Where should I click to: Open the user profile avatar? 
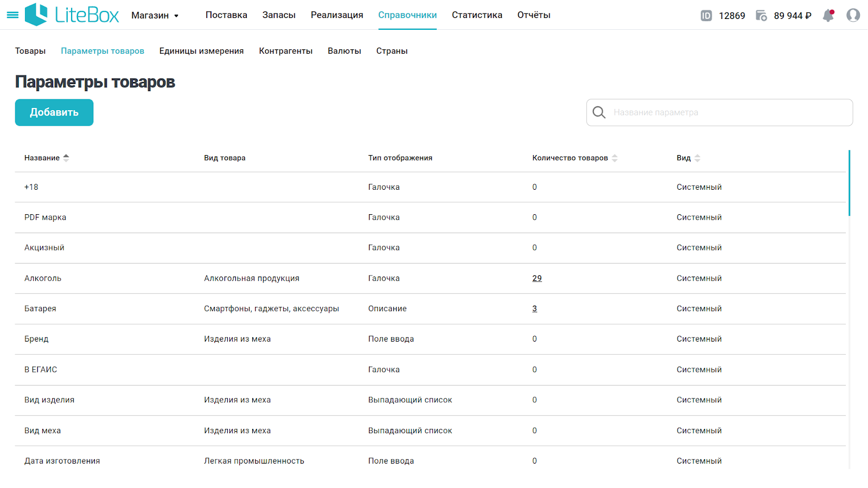click(x=853, y=15)
